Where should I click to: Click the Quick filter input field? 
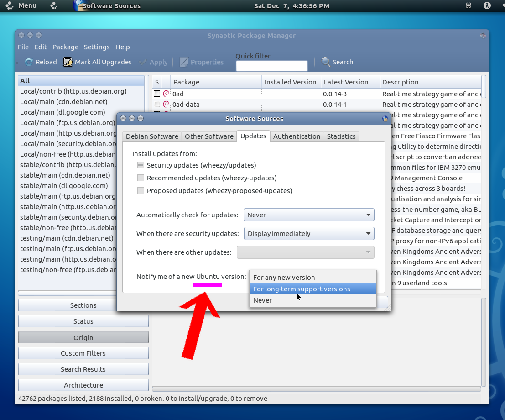pyautogui.click(x=272, y=66)
